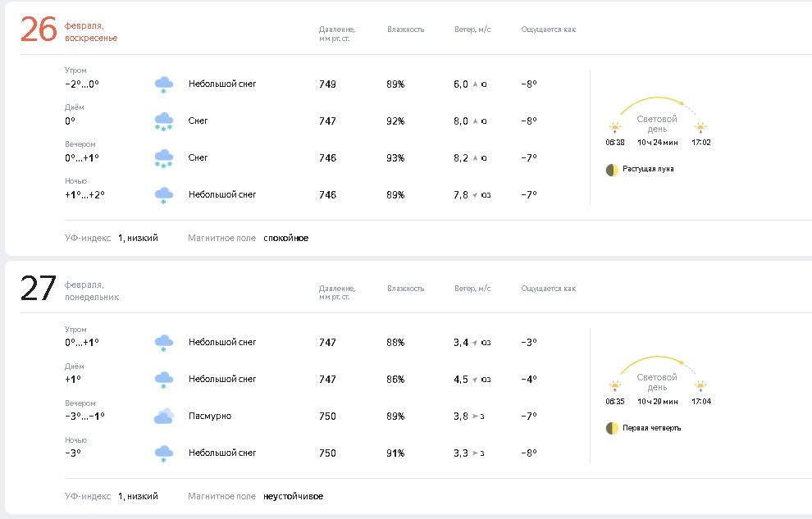The width and height of the screenshot is (812, 519).
Task: Click the 'Растущая луна' moon phase label
Action: (648, 169)
